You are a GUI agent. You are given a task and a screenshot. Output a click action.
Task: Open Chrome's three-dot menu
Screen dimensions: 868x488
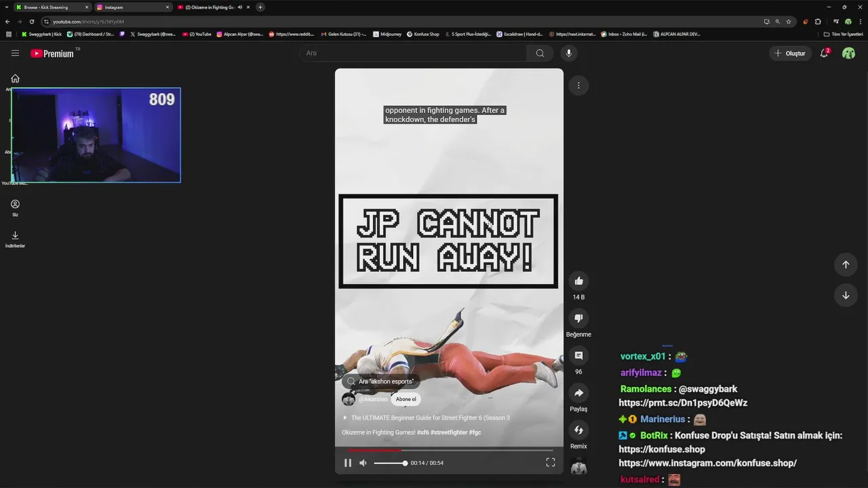click(x=860, y=22)
